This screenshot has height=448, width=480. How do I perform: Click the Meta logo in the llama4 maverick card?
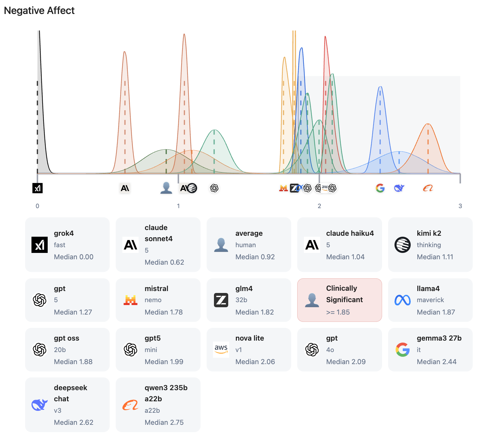click(x=402, y=300)
